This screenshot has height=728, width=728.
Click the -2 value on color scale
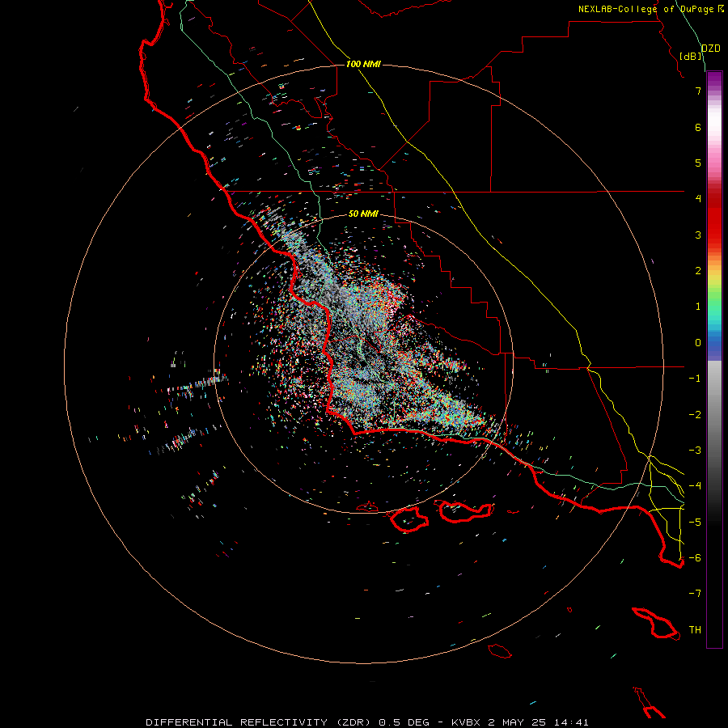click(695, 415)
